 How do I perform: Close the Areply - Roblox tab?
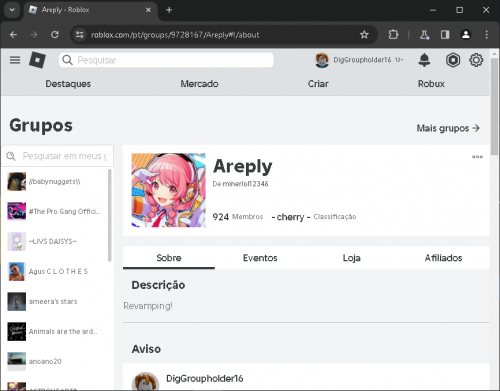pyautogui.click(x=148, y=10)
